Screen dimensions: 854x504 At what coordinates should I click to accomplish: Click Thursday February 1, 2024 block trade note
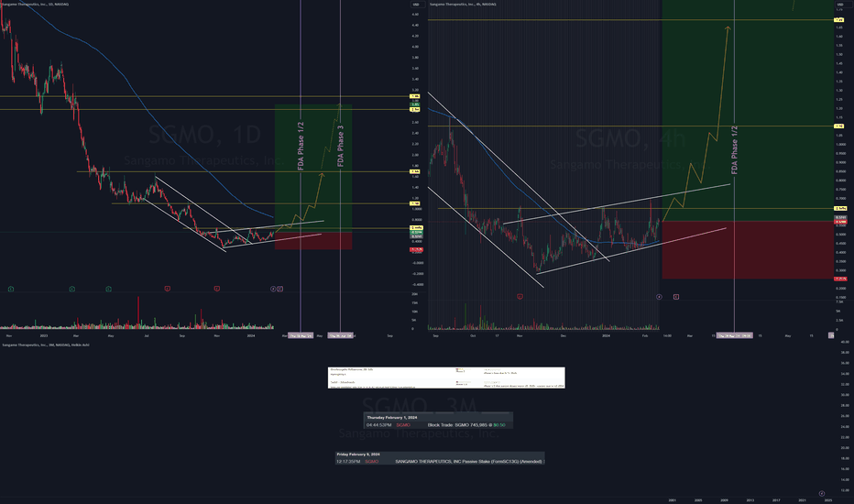pyautogui.click(x=438, y=422)
